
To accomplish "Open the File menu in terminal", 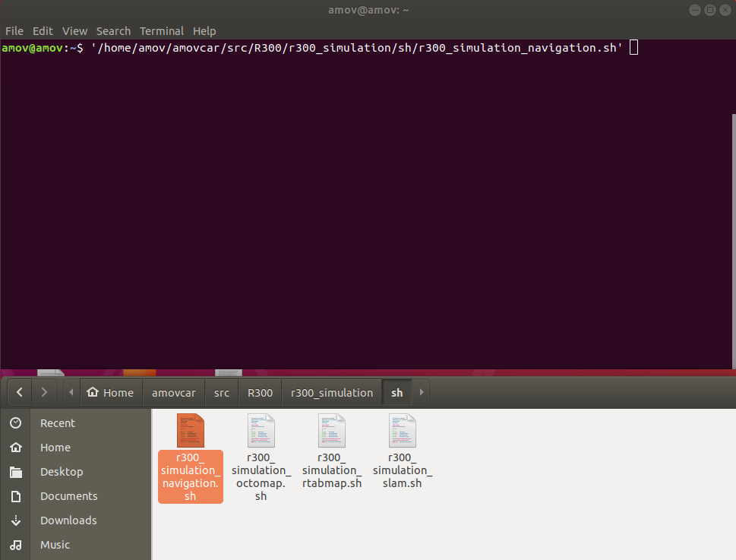I will [14, 31].
